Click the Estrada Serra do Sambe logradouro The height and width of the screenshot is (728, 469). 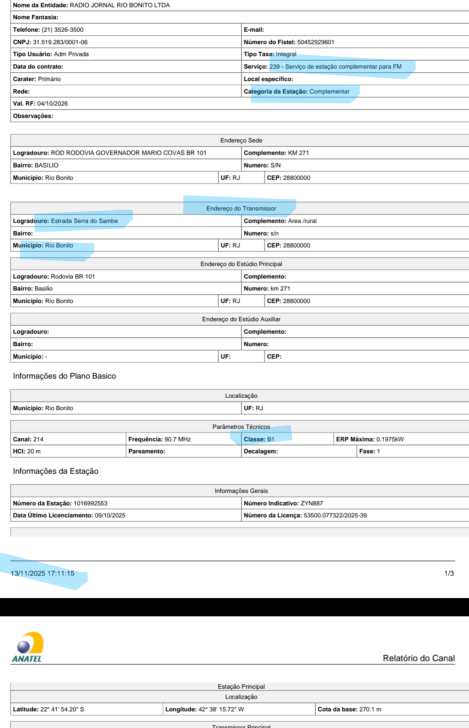tap(84, 221)
